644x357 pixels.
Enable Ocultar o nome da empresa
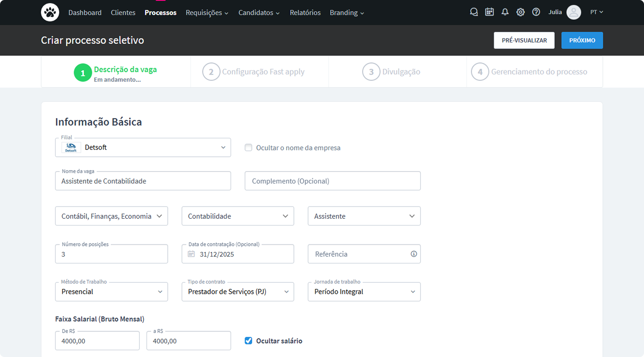point(248,147)
